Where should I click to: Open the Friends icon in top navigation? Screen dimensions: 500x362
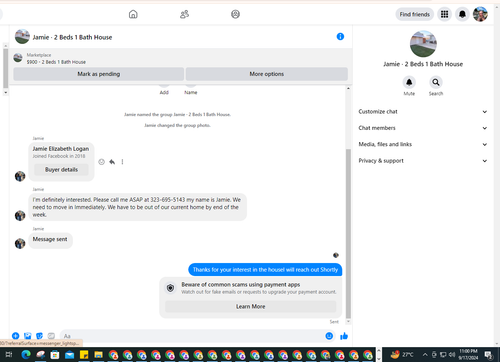tap(184, 14)
